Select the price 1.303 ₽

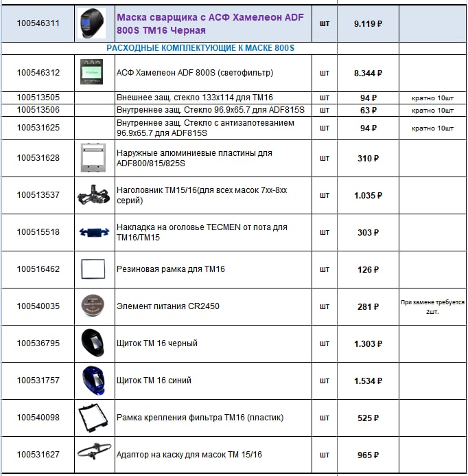click(368, 343)
